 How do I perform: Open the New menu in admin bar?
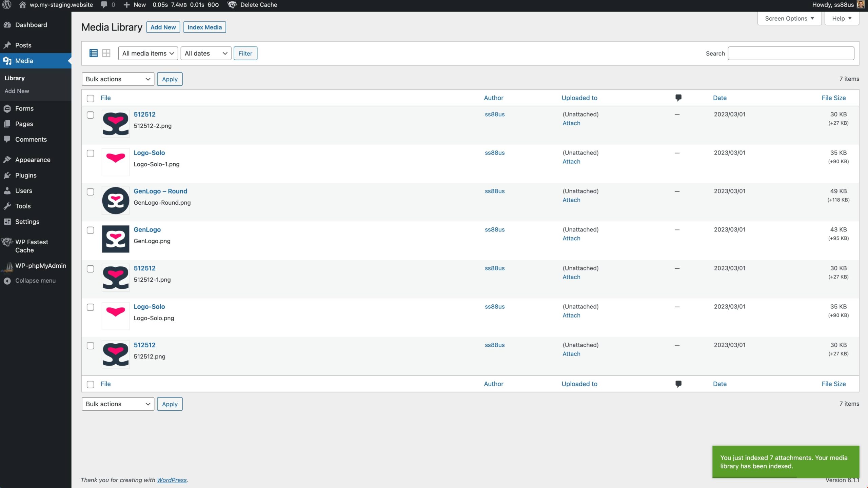(135, 5)
